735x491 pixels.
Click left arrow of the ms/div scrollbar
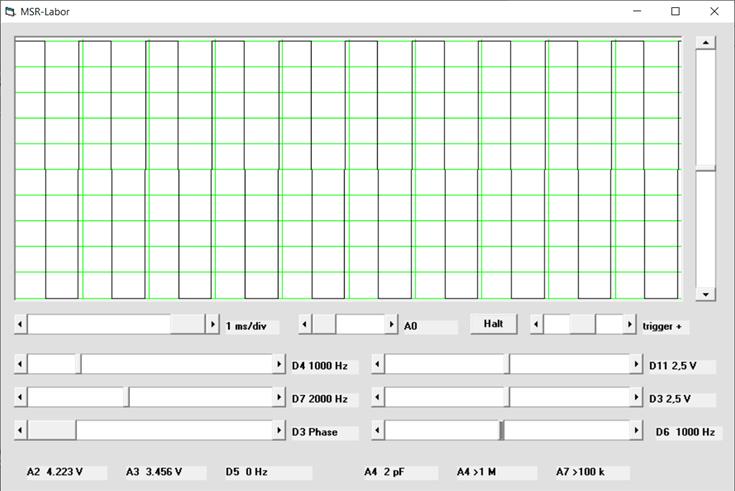pos(21,325)
